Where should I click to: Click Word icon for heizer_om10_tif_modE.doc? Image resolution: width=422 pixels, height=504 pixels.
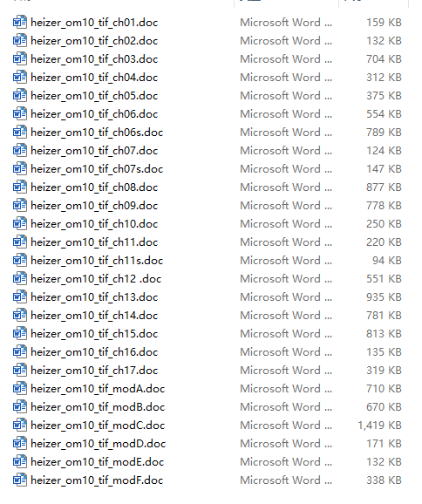(19, 462)
